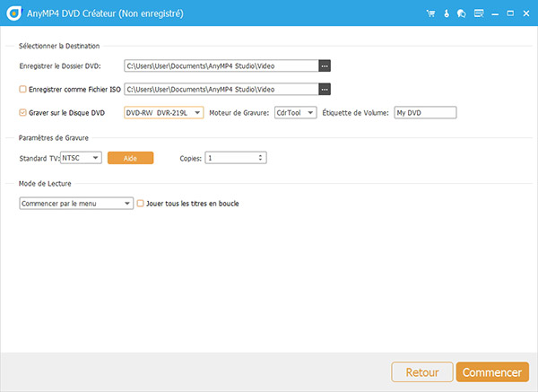
Task: Click the Commencer button to start burning
Action: pyautogui.click(x=491, y=372)
